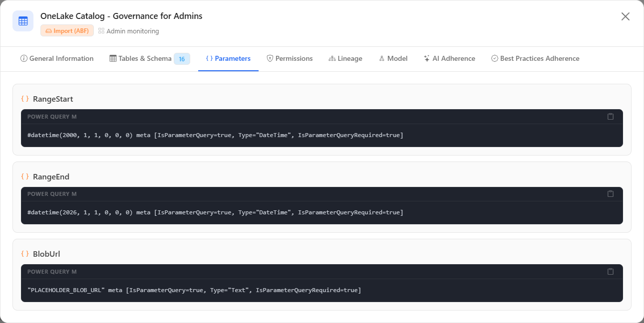The height and width of the screenshot is (323, 644).
Task: Copy the RangeStart Power Query code
Action: point(610,117)
